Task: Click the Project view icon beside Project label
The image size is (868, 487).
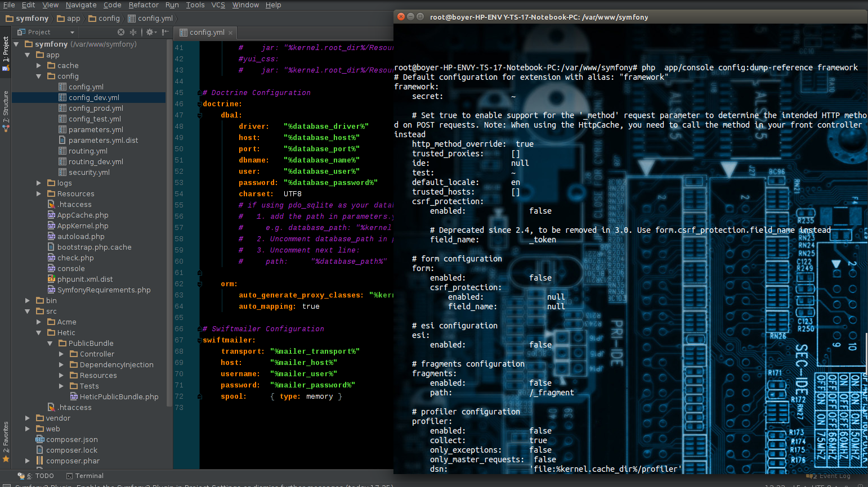Action: tap(21, 32)
